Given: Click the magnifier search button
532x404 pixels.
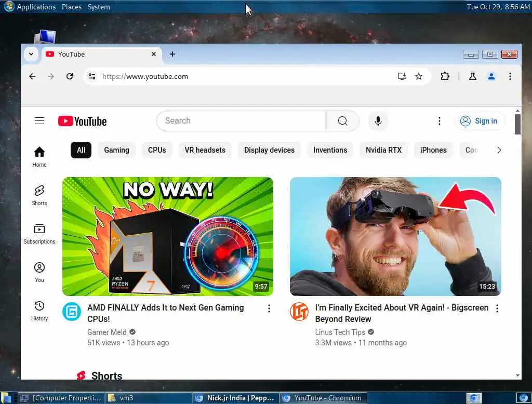Looking at the screenshot, I should coord(343,121).
